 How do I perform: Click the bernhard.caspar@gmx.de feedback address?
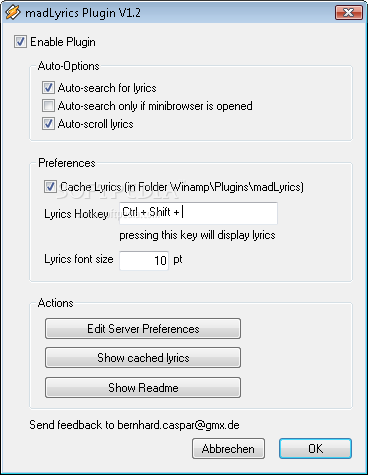coord(178,425)
